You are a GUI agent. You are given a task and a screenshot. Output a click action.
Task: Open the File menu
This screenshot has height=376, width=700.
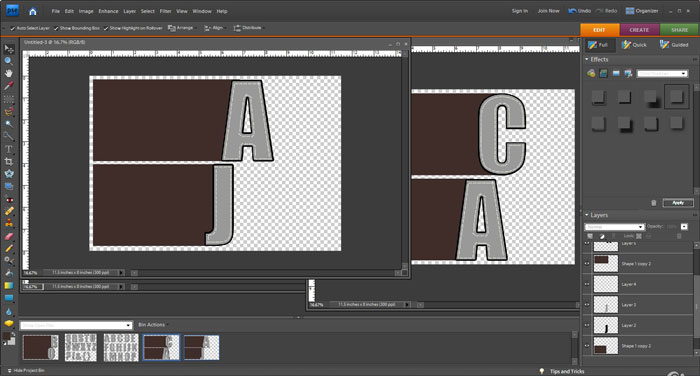pos(55,11)
